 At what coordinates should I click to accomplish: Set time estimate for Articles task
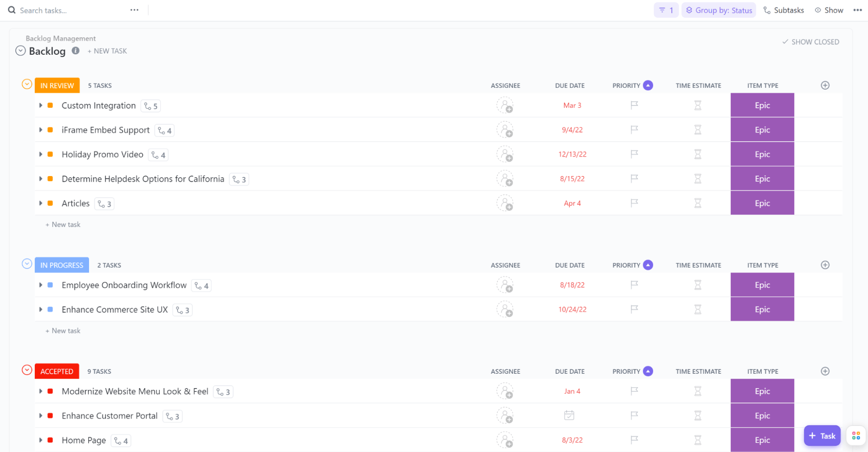point(697,203)
